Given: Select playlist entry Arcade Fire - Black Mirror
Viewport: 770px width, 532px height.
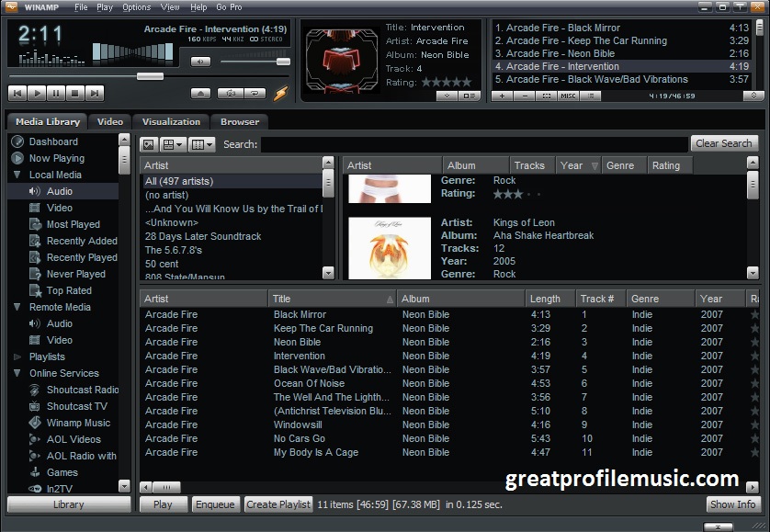Looking at the screenshot, I should (621, 28).
